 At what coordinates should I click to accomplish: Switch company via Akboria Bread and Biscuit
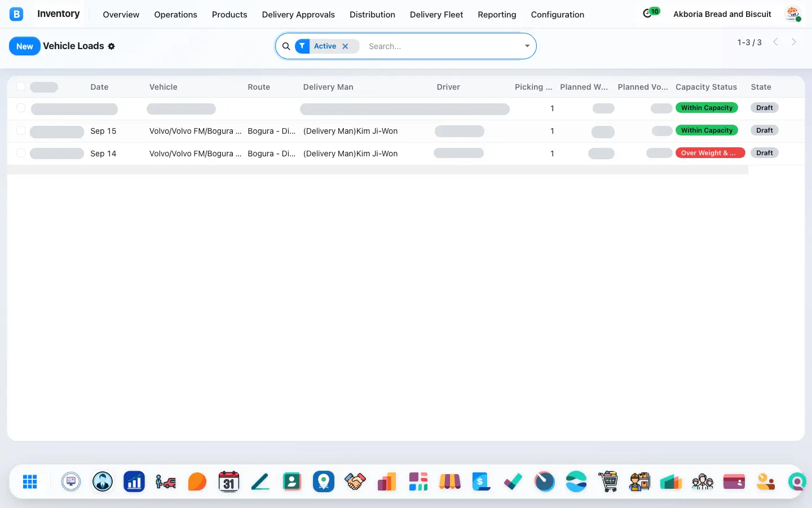click(722, 15)
